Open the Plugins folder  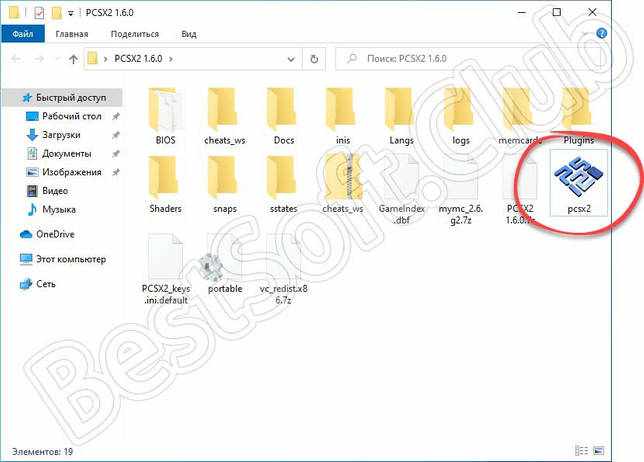tap(579, 116)
